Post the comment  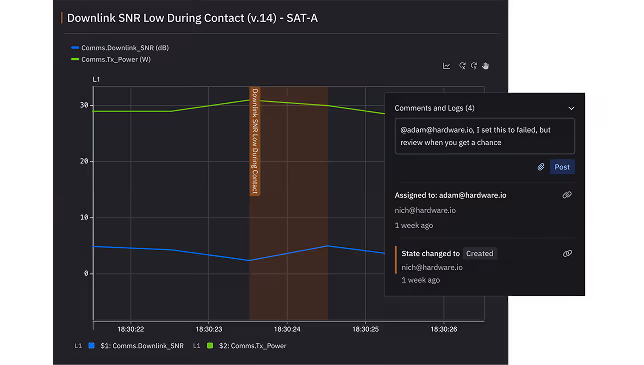tap(562, 167)
